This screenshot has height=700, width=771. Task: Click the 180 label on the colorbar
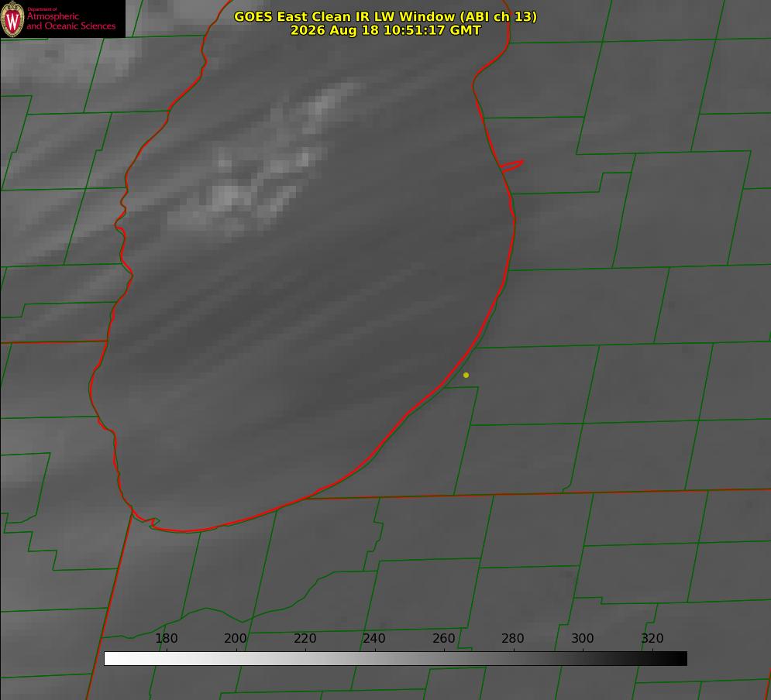click(166, 638)
